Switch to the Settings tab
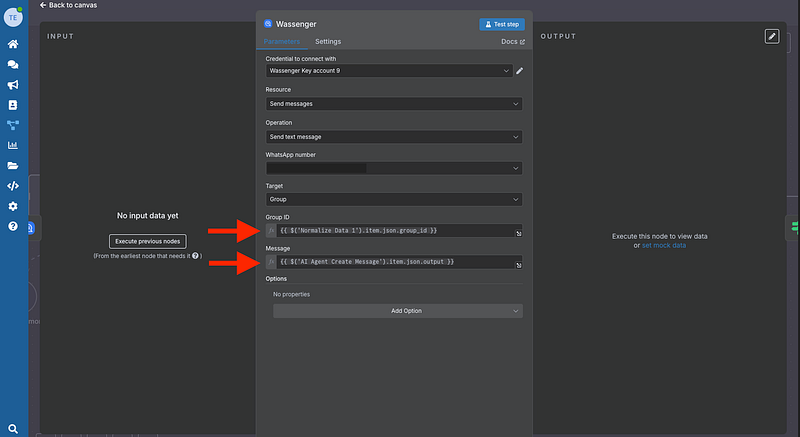This screenshot has width=800, height=437. pos(328,42)
